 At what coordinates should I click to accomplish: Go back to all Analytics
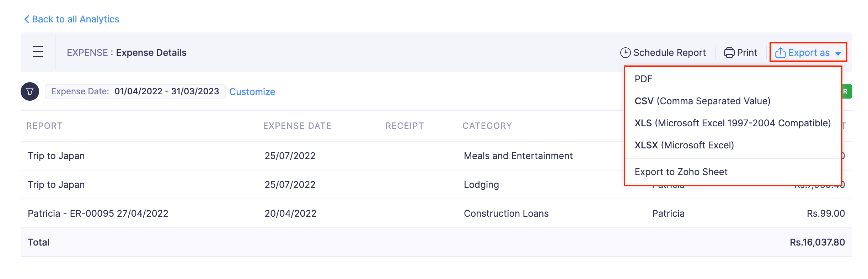click(75, 19)
